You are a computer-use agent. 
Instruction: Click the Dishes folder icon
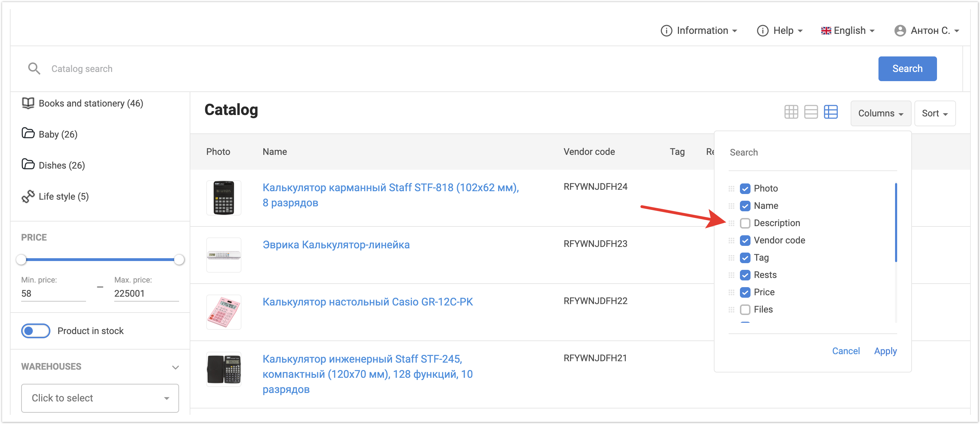[28, 165]
